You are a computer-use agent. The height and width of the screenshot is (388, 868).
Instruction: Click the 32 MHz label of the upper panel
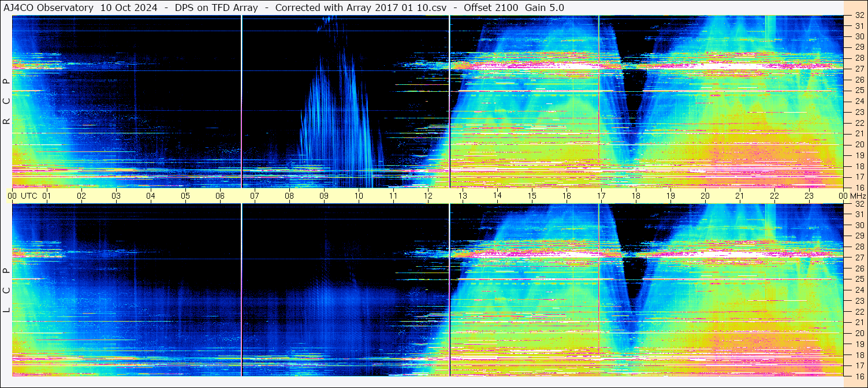(859, 17)
